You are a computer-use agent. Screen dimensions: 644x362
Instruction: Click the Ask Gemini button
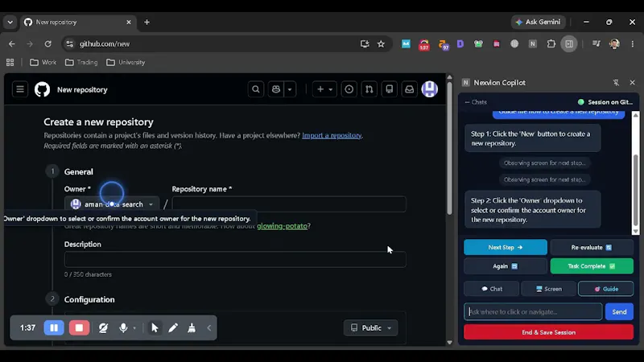[x=538, y=23]
